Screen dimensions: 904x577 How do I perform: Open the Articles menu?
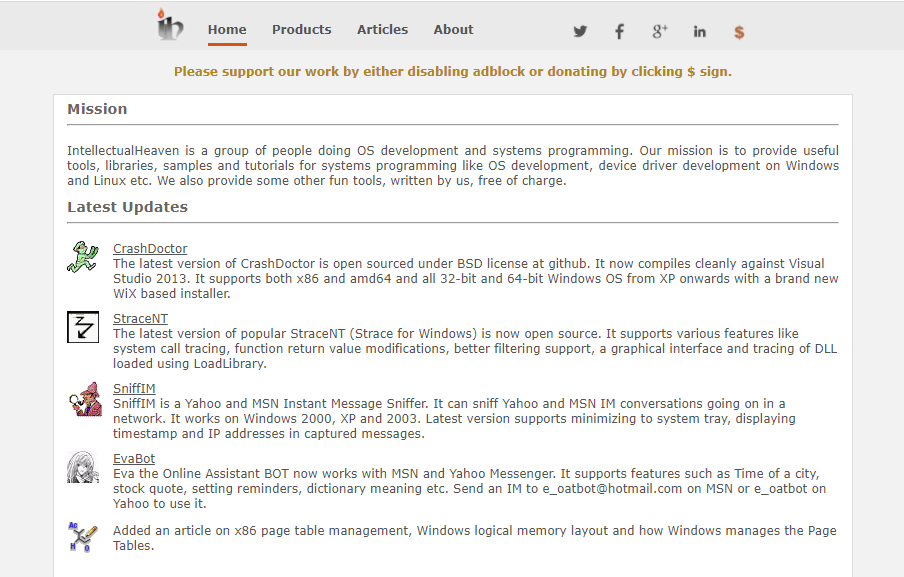tap(382, 30)
